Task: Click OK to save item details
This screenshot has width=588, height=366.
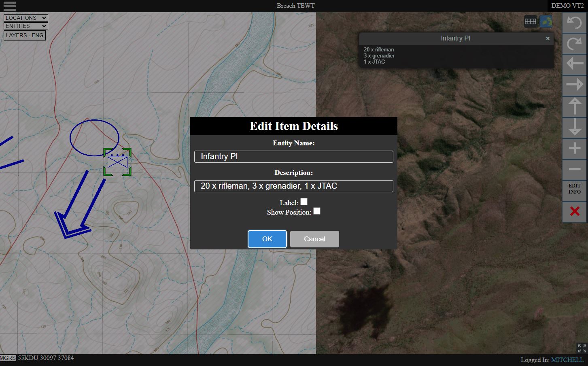Action: (x=267, y=239)
